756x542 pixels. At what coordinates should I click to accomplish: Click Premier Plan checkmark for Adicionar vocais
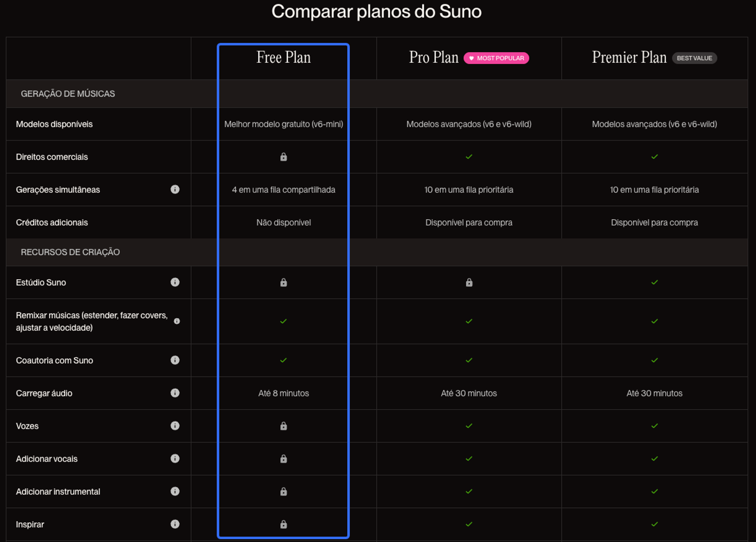(x=654, y=459)
